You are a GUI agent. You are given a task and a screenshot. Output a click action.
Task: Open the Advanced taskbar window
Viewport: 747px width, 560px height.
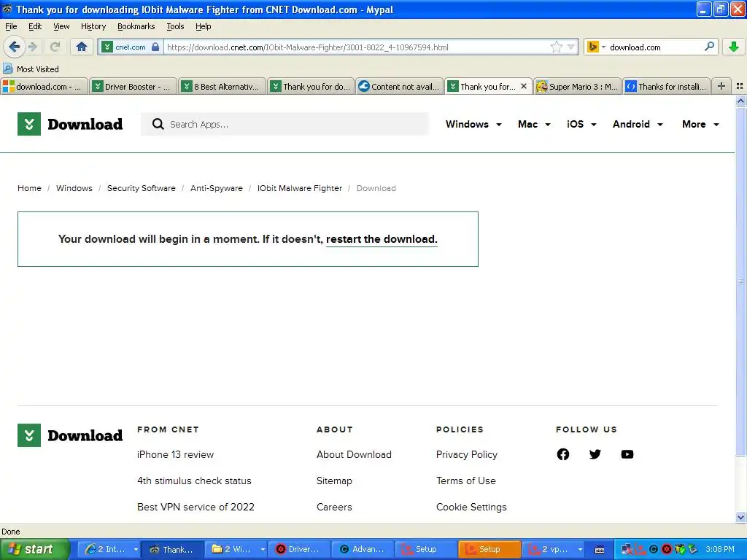coord(363,549)
